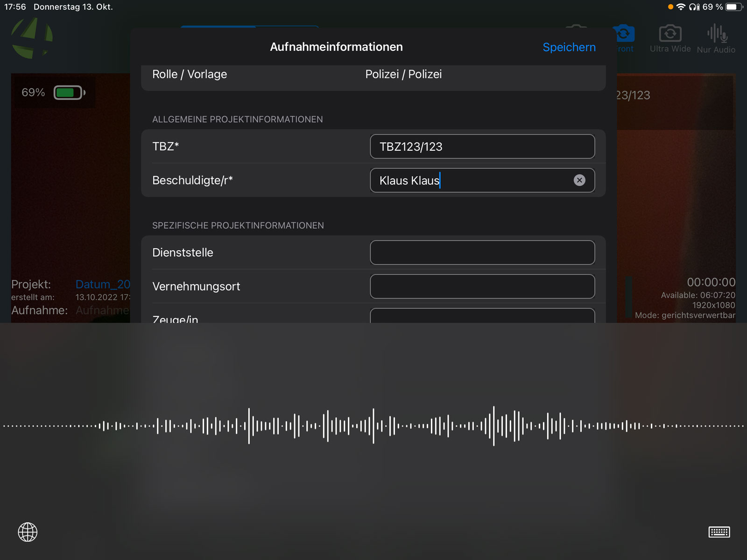Screen dimensions: 747x560
Task: Tap the headphones status bar icon
Action: [694, 7]
